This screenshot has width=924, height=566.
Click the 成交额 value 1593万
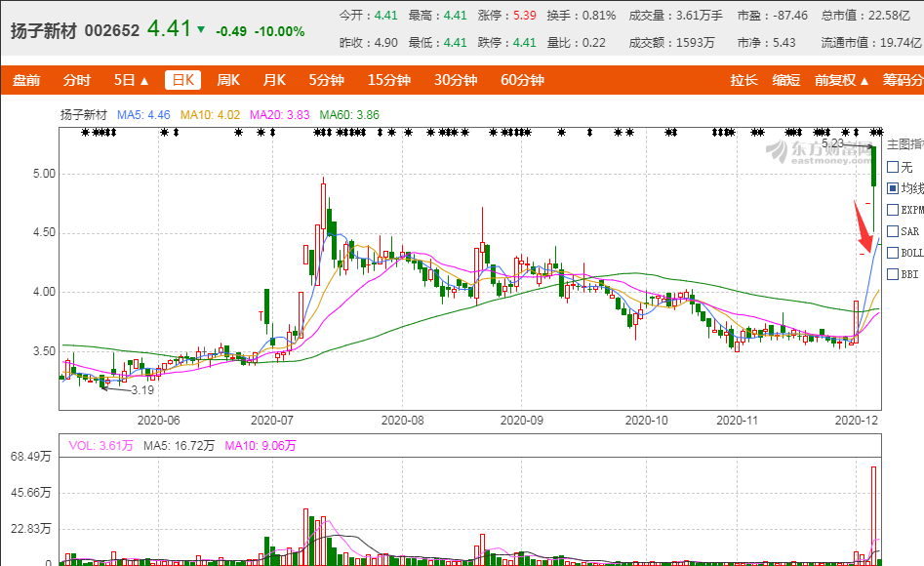click(x=696, y=43)
